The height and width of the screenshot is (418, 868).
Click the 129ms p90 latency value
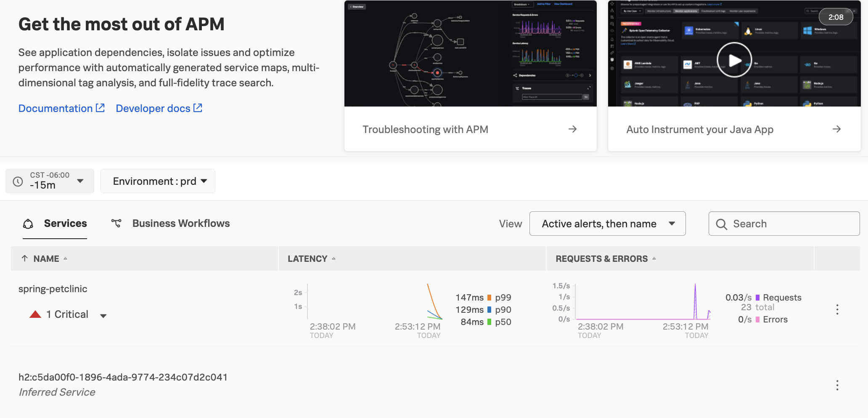coord(469,310)
